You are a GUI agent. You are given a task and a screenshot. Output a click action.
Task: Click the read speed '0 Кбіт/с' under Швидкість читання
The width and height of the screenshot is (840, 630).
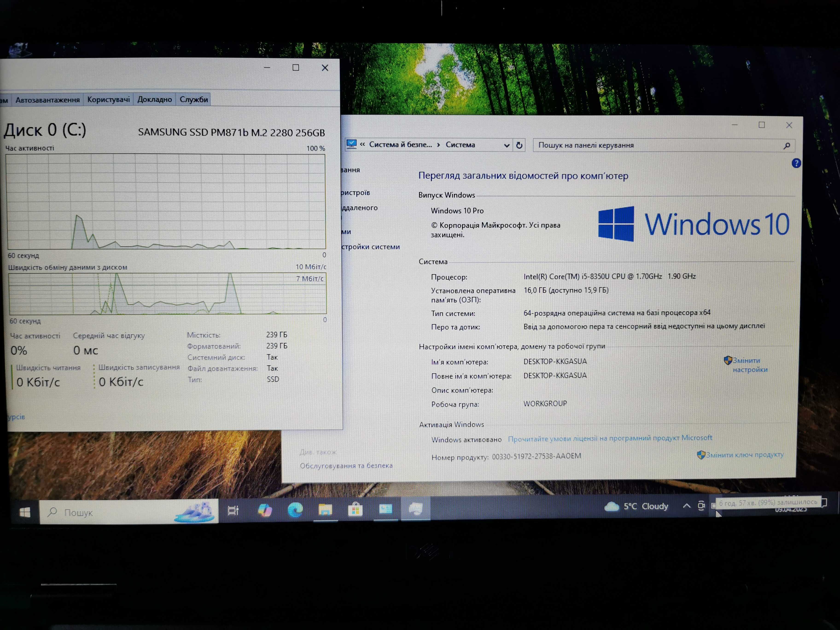[38, 382]
